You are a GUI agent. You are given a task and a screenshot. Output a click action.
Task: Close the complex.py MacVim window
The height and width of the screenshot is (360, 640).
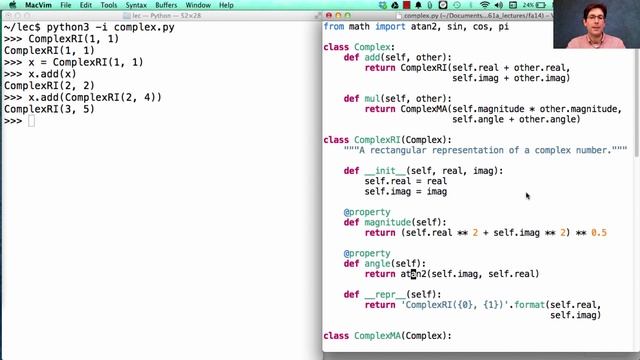(x=329, y=16)
